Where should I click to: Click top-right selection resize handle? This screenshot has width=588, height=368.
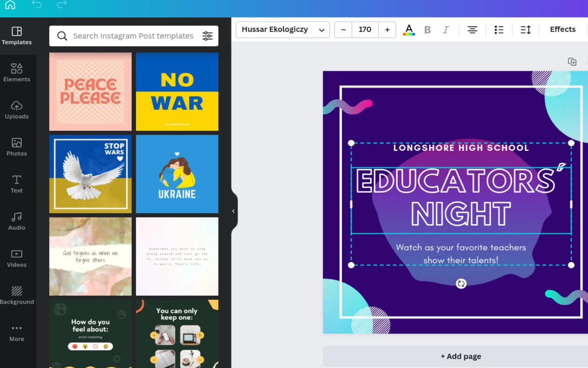point(571,143)
